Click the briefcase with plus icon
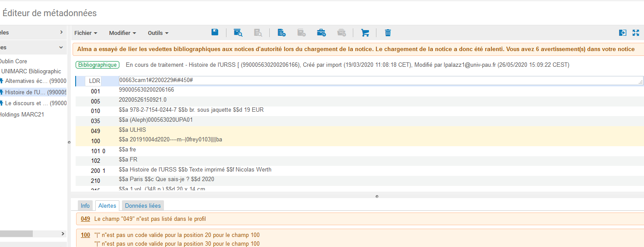Image resolution: width=644 pixels, height=247 pixels. (x=321, y=33)
